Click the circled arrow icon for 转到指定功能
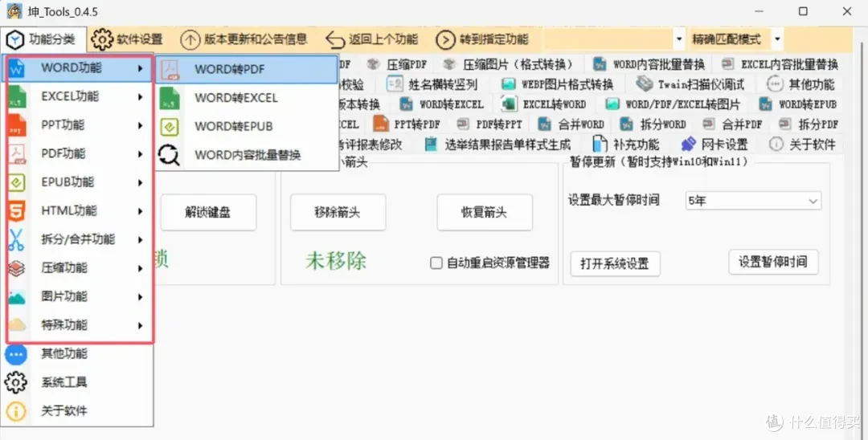868x440 pixels. click(x=445, y=39)
